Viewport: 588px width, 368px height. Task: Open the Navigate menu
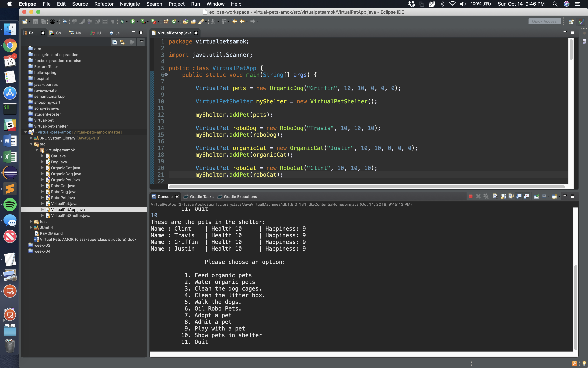[130, 4]
